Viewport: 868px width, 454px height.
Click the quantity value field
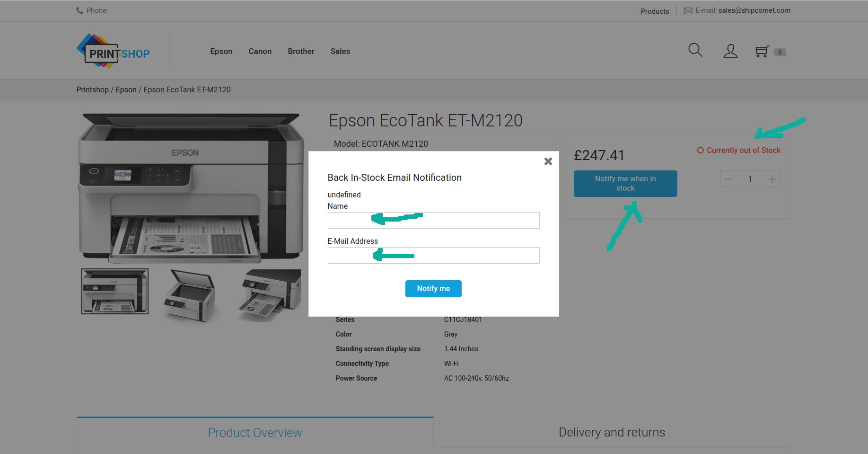pos(750,179)
